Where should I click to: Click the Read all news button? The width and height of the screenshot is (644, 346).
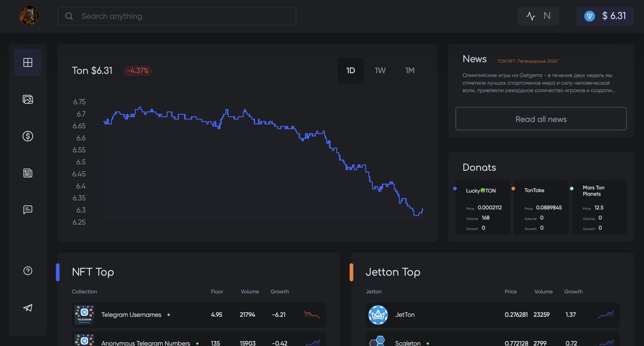[x=541, y=119]
